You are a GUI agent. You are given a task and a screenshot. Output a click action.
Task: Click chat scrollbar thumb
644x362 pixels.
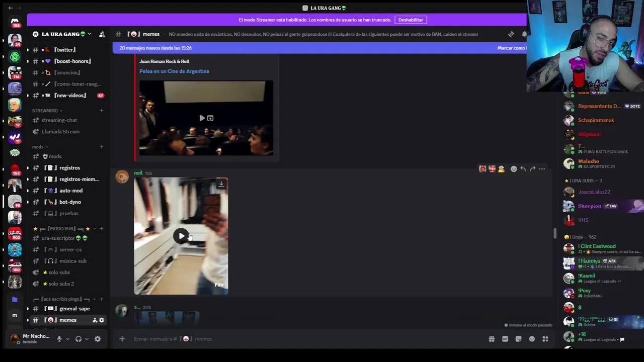click(555, 233)
